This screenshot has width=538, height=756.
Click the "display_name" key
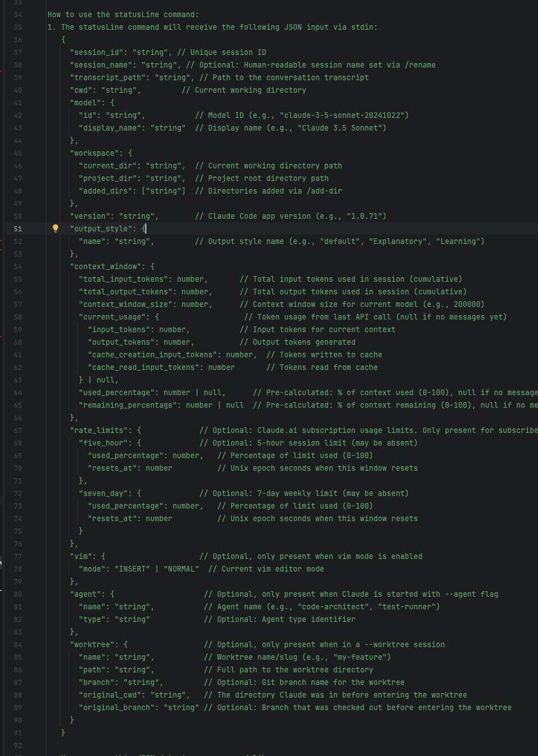(110, 128)
